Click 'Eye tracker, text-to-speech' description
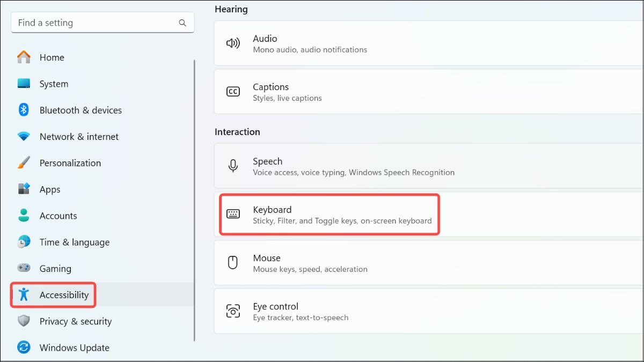 (x=301, y=317)
